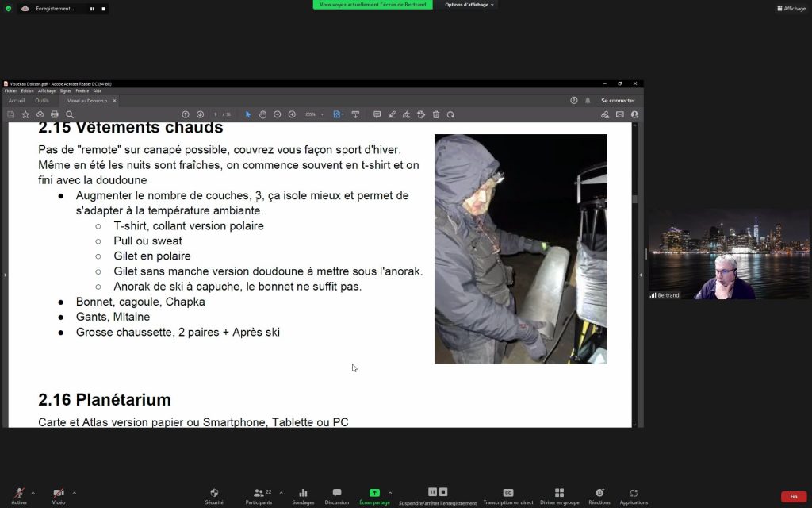Open the sign document tool
This screenshot has width=812, height=508.
point(407,114)
